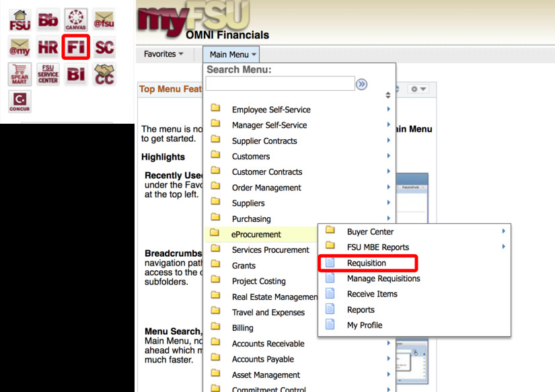Select Order Management menu item

[x=266, y=188]
